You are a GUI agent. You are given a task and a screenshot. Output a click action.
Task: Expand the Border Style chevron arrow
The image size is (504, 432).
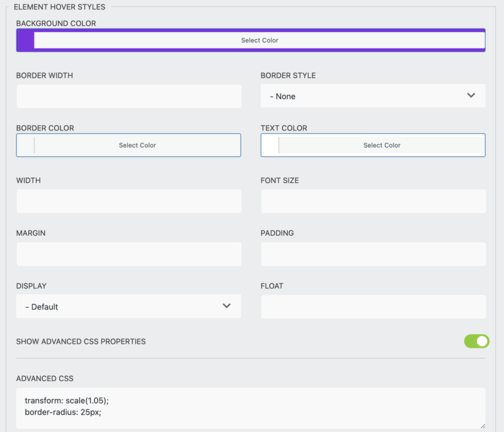[x=471, y=96]
